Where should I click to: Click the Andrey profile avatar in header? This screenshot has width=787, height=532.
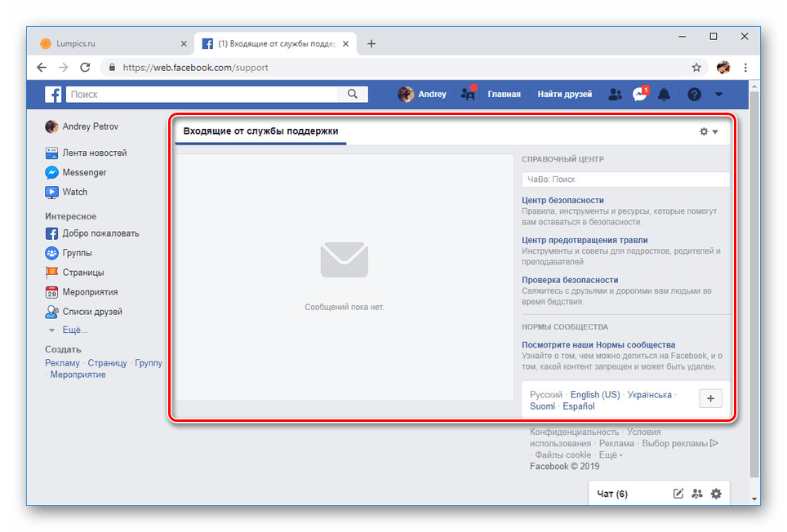pos(406,95)
